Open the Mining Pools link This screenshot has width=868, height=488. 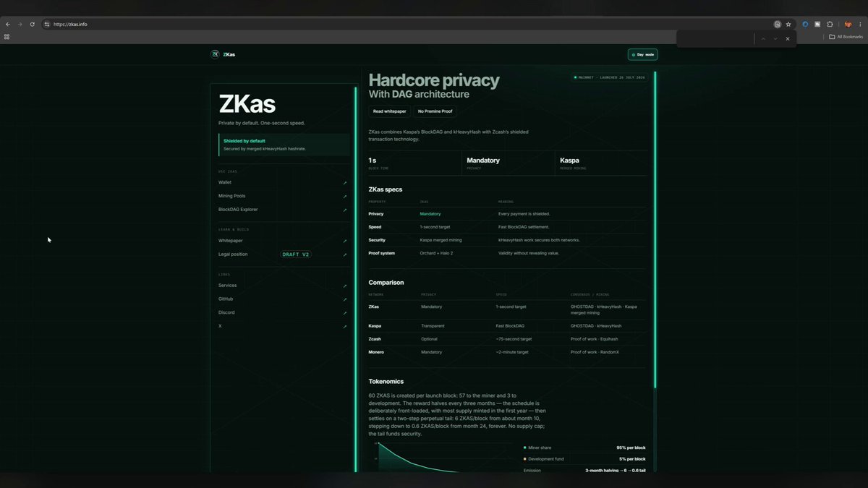231,196
